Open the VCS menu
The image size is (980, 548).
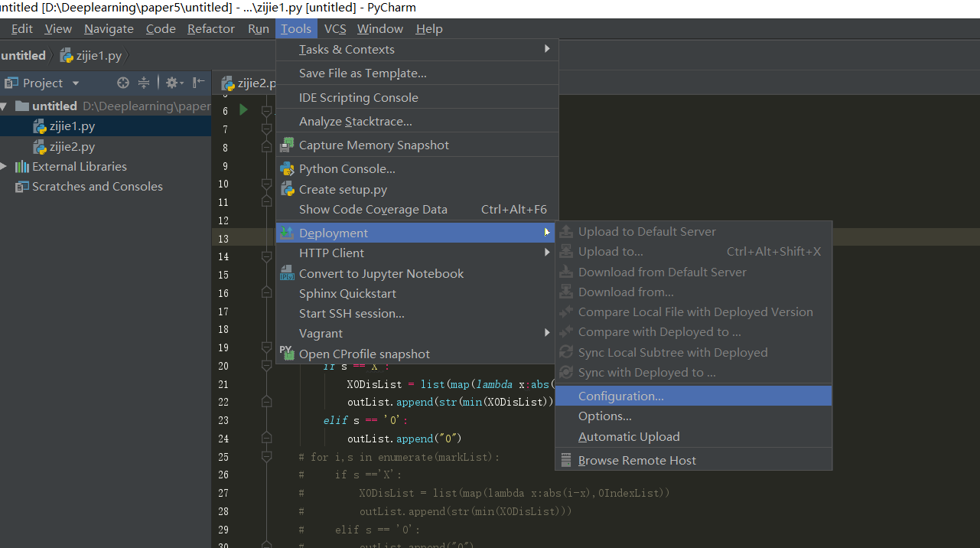[x=335, y=28]
